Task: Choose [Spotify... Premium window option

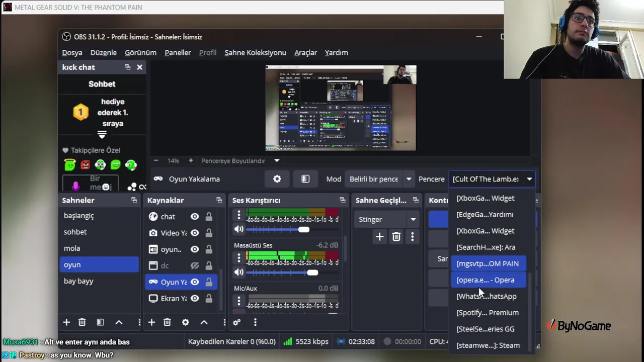Action: [x=488, y=313]
